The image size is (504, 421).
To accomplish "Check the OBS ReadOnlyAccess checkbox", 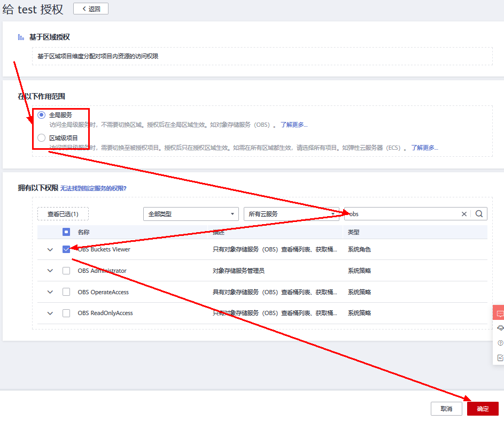I will [x=66, y=313].
